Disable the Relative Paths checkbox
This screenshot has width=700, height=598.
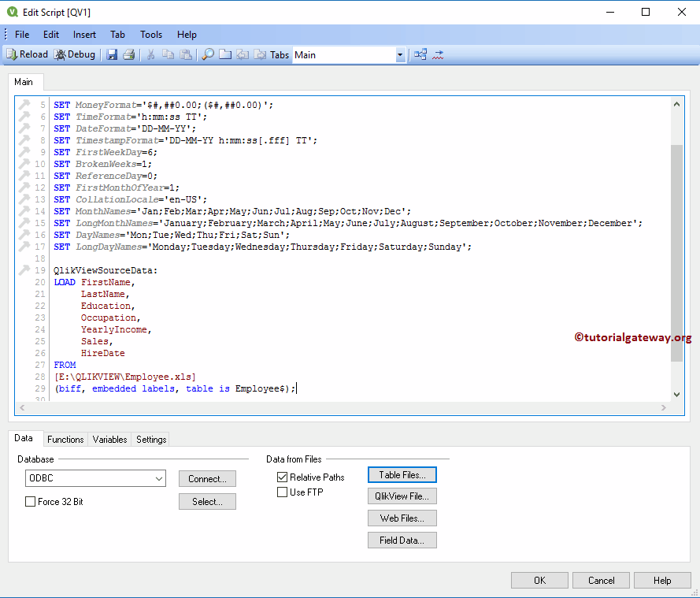click(x=282, y=476)
